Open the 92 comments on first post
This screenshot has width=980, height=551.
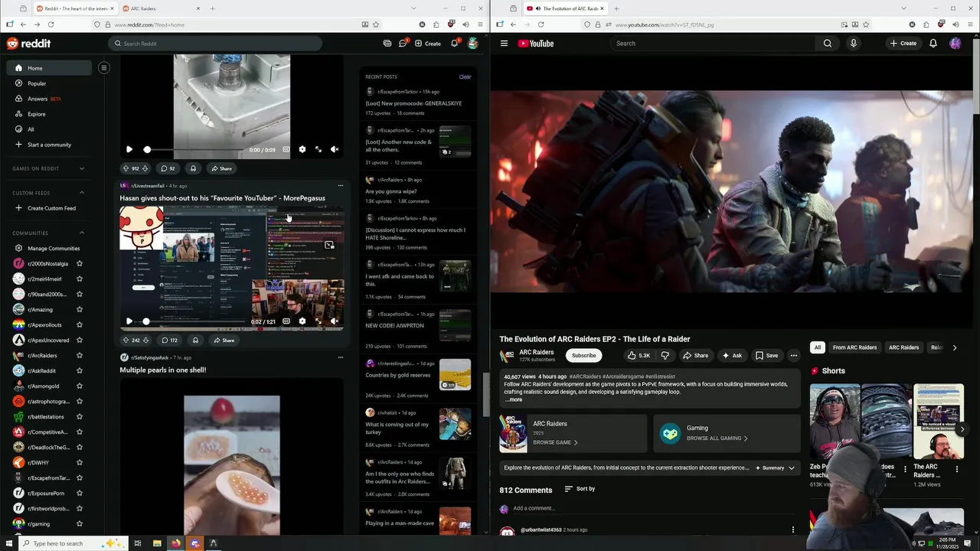pos(168,168)
